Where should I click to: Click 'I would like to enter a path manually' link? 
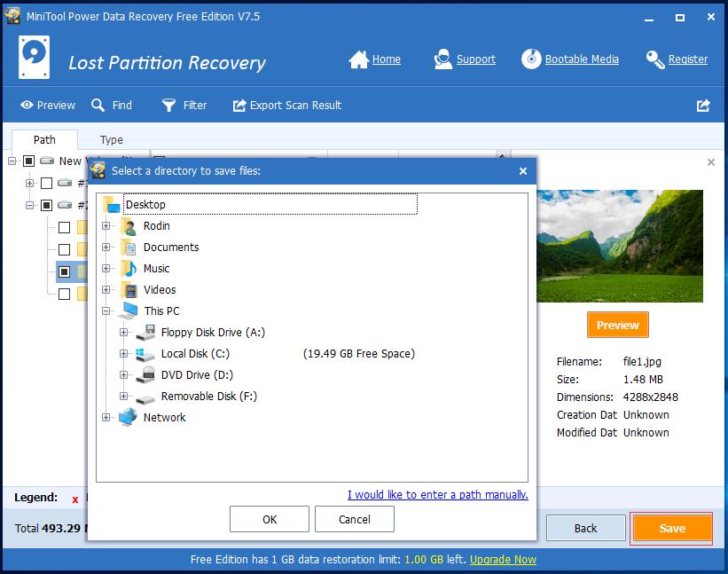point(437,495)
